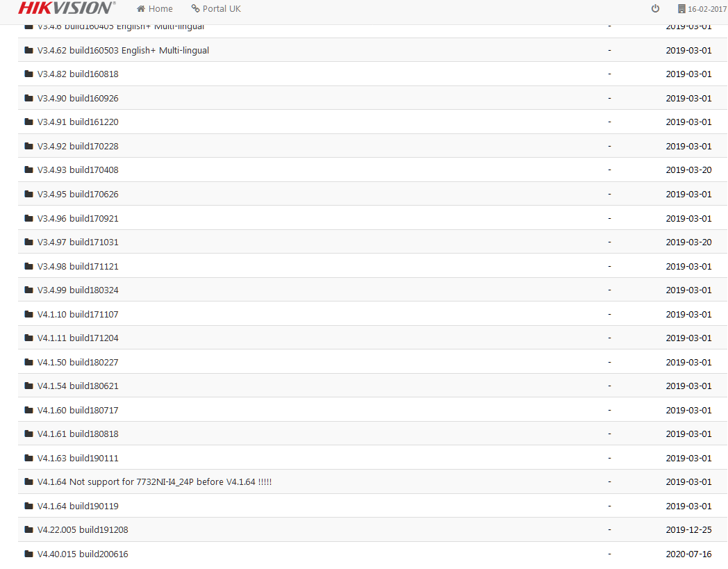The width and height of the screenshot is (728, 569).
Task: Click the 16-02-2017 date text in header
Action: [x=707, y=9]
